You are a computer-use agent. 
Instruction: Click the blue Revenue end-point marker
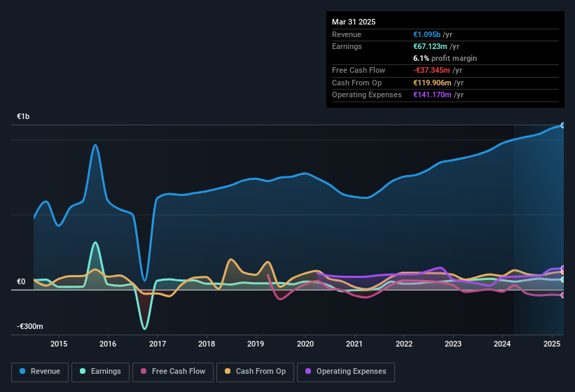click(563, 125)
